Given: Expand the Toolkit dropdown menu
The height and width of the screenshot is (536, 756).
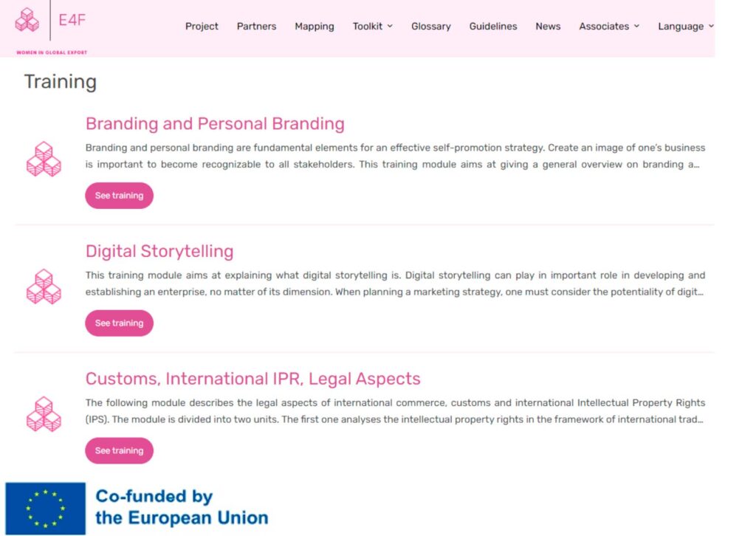Looking at the screenshot, I should point(372,26).
